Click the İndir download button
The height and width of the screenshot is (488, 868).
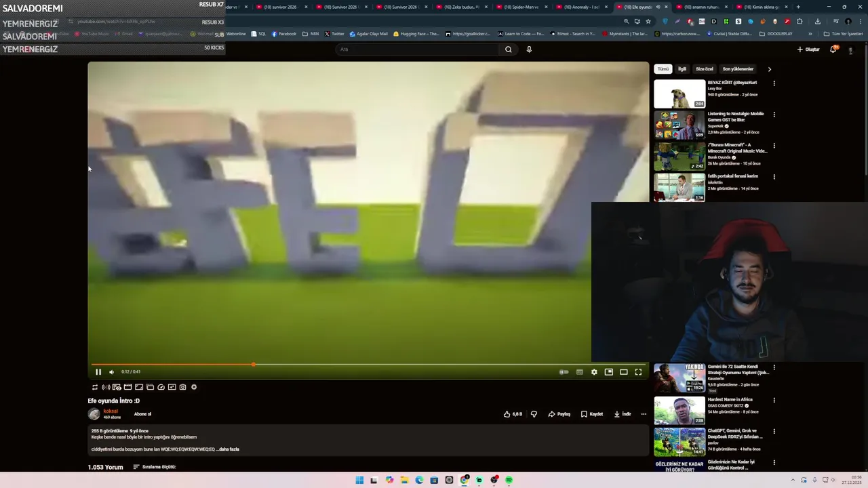pyautogui.click(x=623, y=414)
